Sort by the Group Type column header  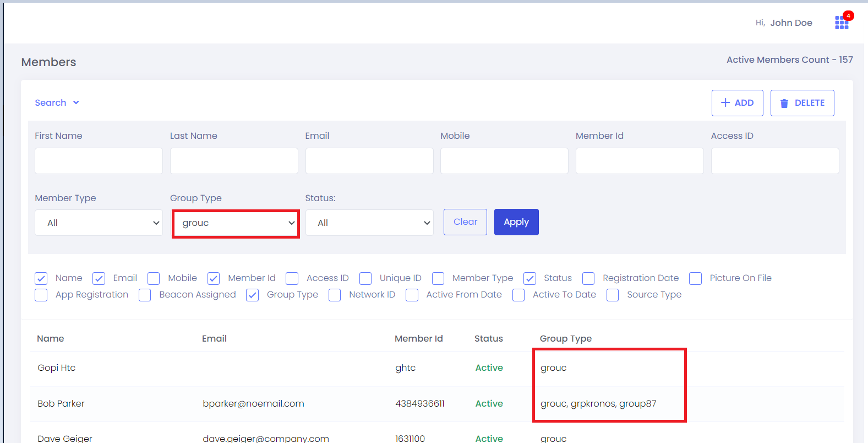[566, 338]
